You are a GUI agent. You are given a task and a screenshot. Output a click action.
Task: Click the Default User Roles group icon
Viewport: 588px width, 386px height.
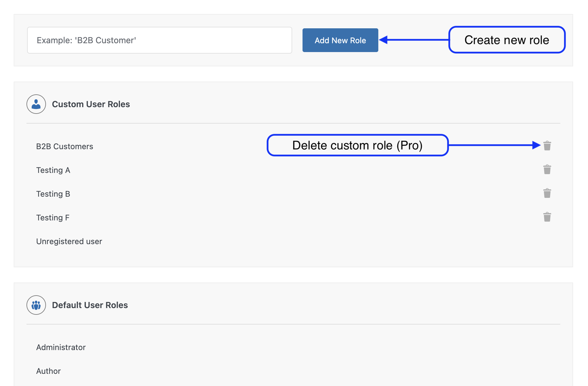pyautogui.click(x=36, y=305)
